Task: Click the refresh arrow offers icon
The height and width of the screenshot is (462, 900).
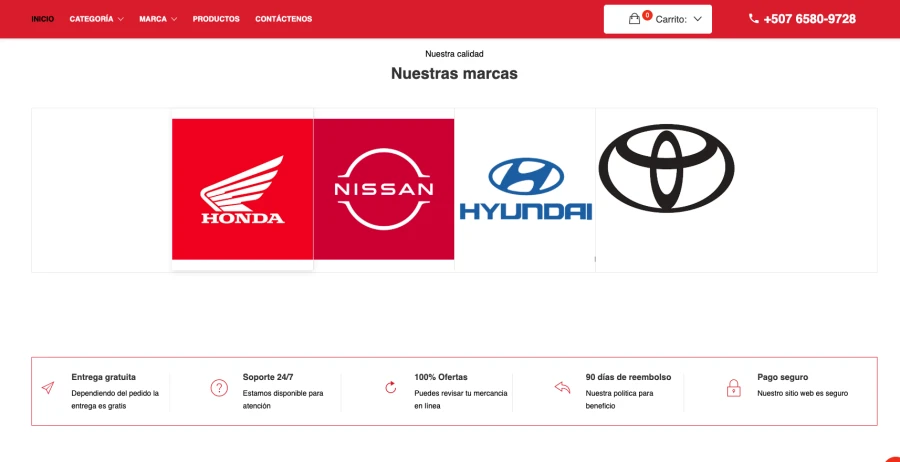Action: click(391, 388)
